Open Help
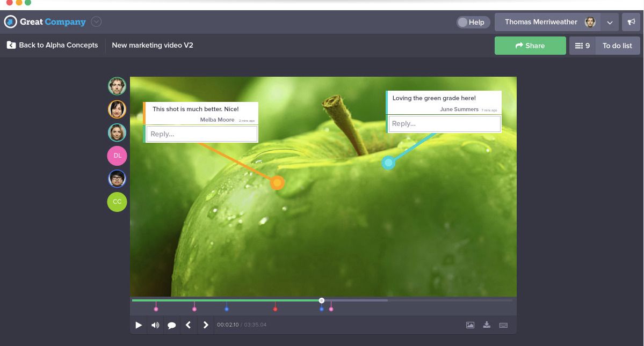 coord(472,22)
